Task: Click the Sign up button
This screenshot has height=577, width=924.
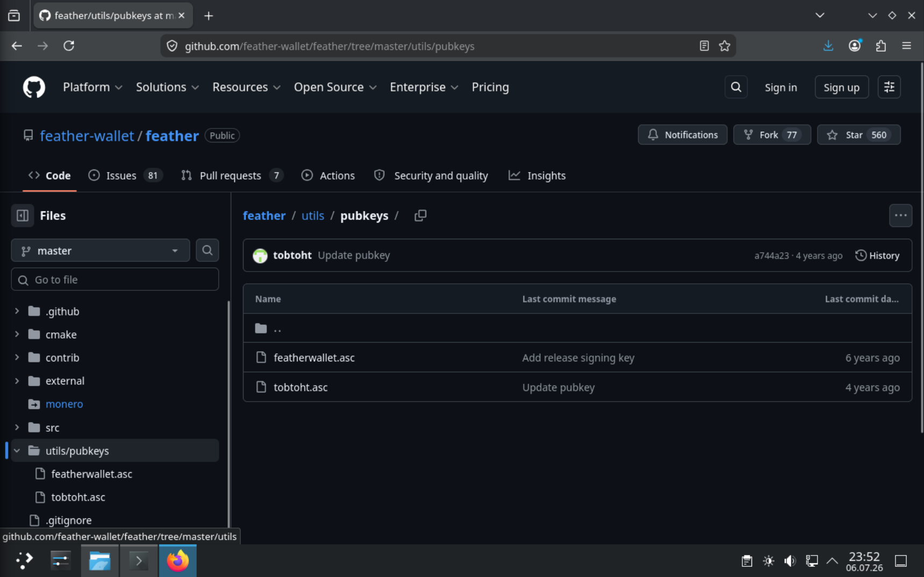Action: click(841, 87)
